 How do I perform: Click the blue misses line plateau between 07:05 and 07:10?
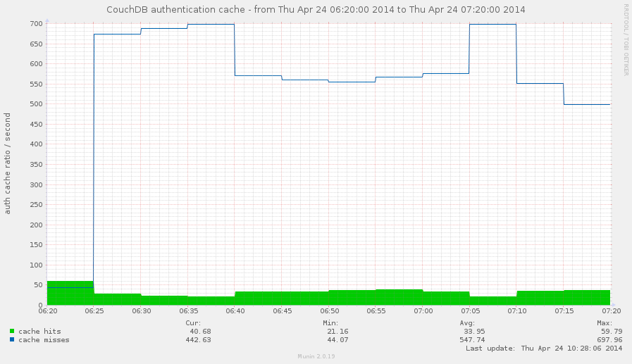tap(493, 24)
